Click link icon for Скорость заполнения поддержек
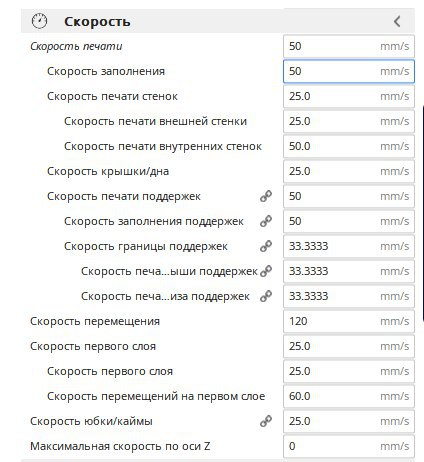 tap(266, 221)
